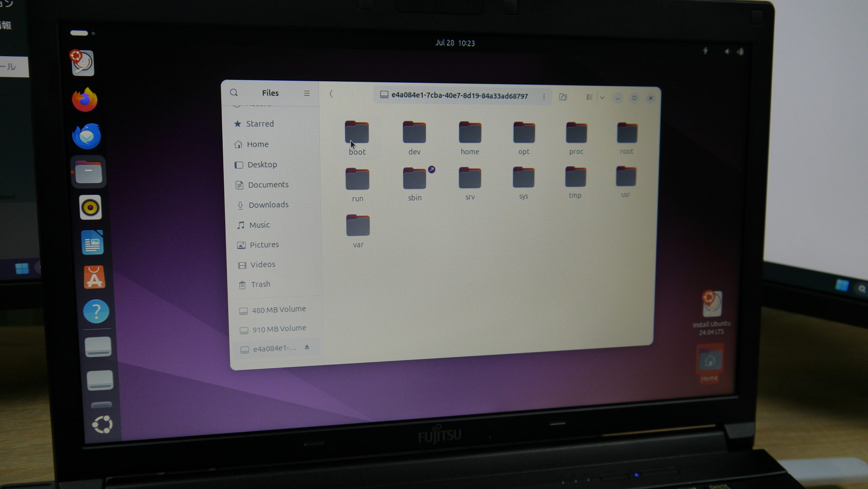
Task: Select the sbin symlink folder
Action: pos(415,179)
